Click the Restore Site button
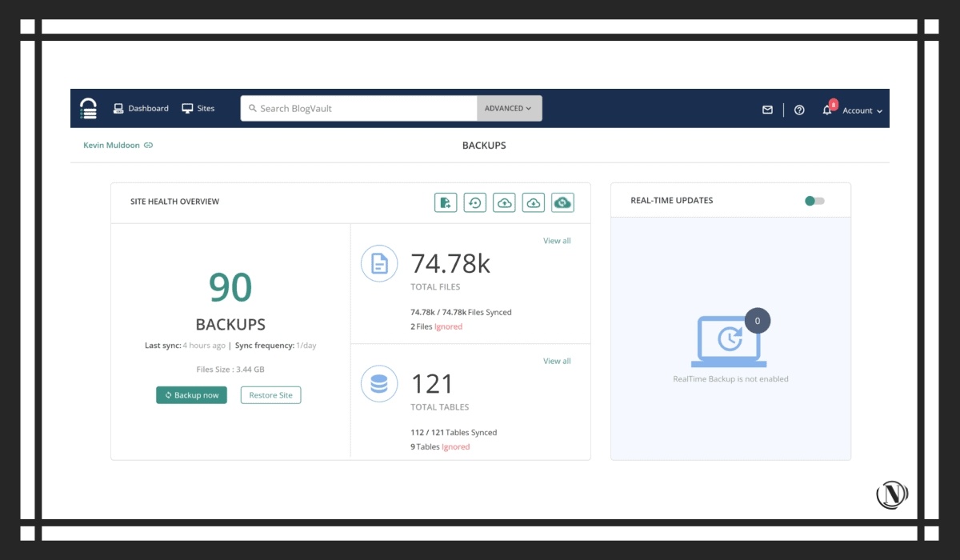 point(271,395)
